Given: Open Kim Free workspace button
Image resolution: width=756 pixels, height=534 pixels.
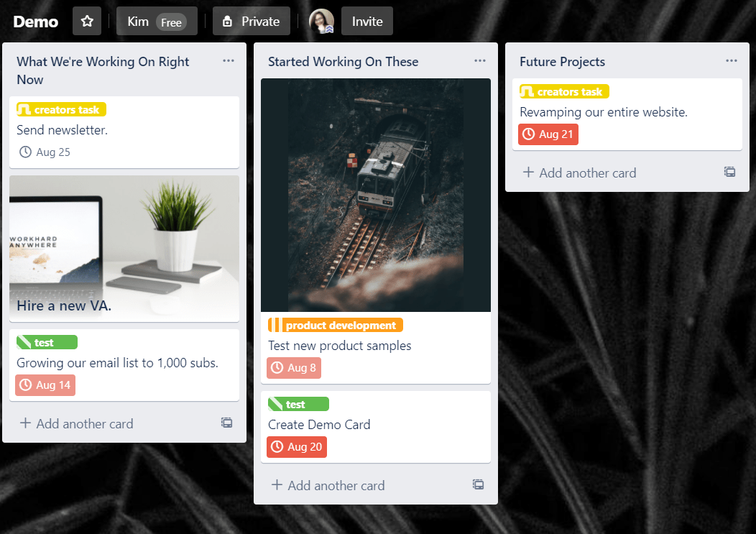Looking at the screenshot, I should tap(157, 22).
